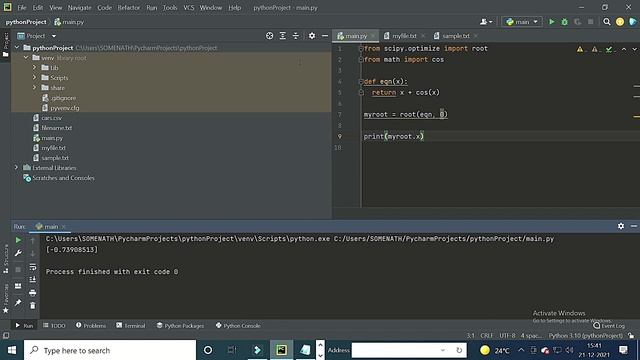The width and height of the screenshot is (640, 360).
Task: Open the Python Console tool window
Action: 238,326
